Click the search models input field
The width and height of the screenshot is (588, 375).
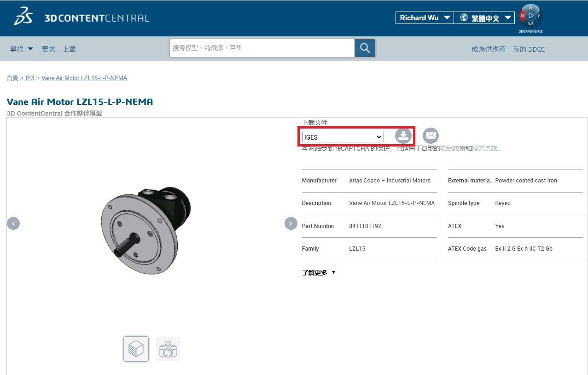tap(262, 48)
